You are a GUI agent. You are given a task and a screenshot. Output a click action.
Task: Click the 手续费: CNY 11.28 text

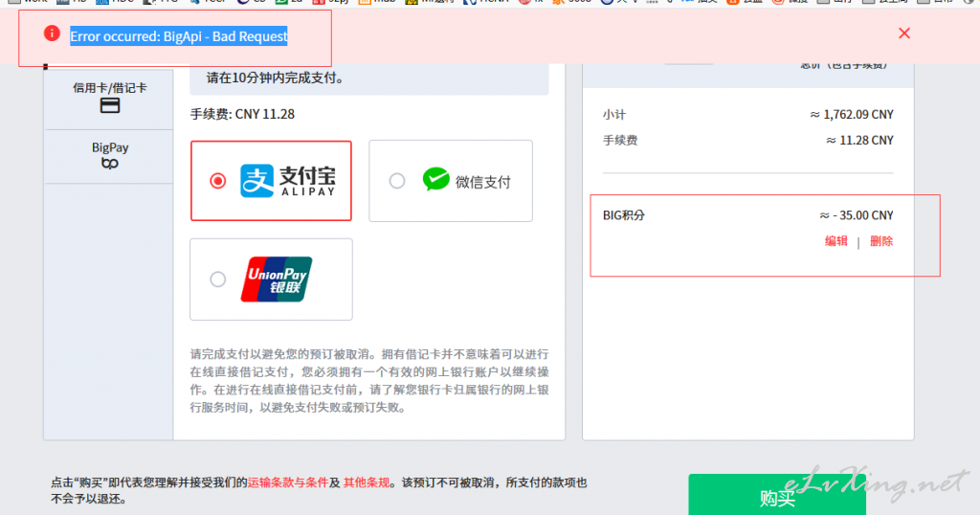pos(242,114)
